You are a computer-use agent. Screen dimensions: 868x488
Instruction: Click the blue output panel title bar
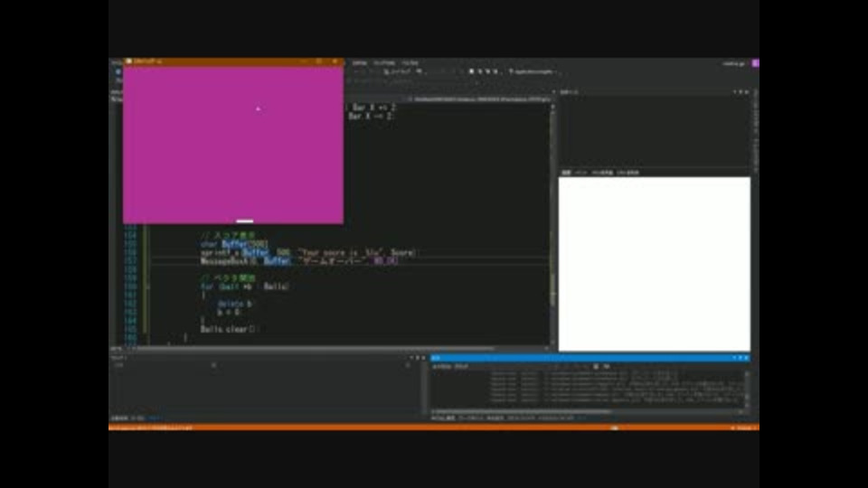pos(590,358)
